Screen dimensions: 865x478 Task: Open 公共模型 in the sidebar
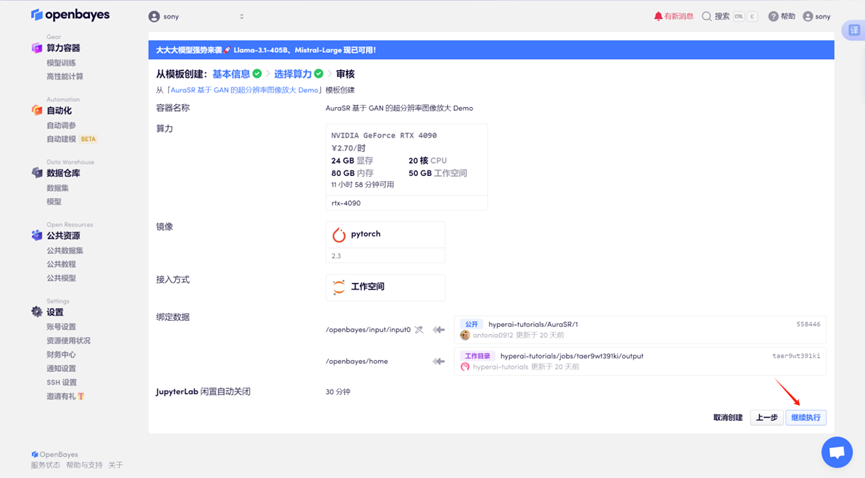(61, 278)
